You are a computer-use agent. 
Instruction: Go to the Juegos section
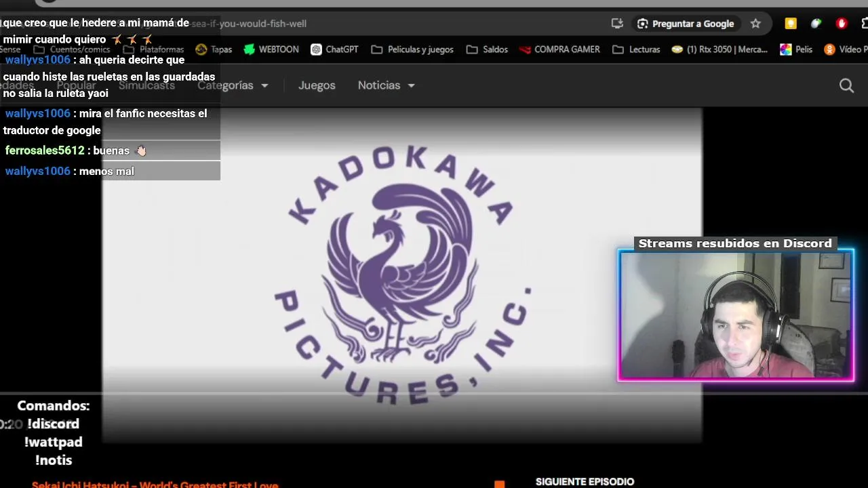tap(317, 85)
